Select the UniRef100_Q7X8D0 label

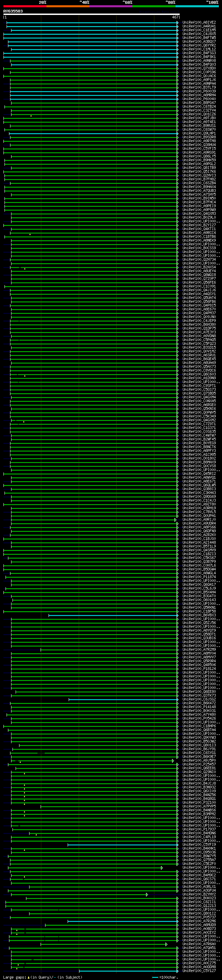click(199, 68)
